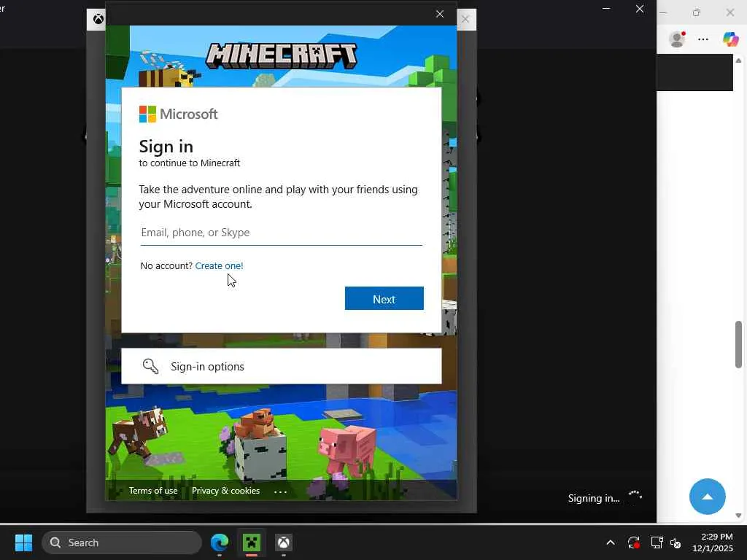The height and width of the screenshot is (560, 747).
Task: Close the gray Xbox window behind the dialog
Action: tap(465, 19)
